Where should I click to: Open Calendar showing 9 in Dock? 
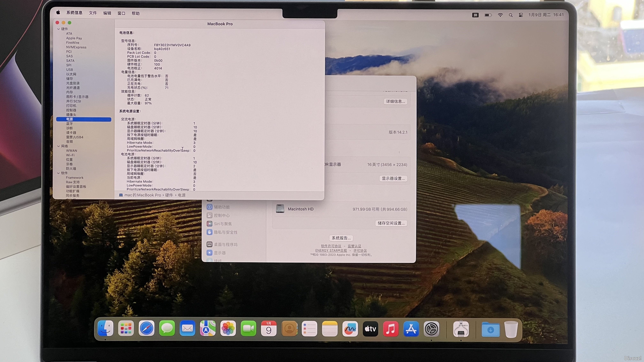[269, 328]
